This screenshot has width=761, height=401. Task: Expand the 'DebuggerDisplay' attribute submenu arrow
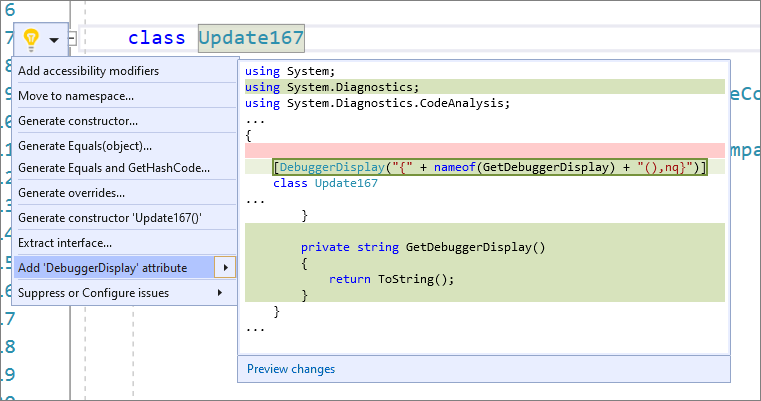[x=225, y=267]
